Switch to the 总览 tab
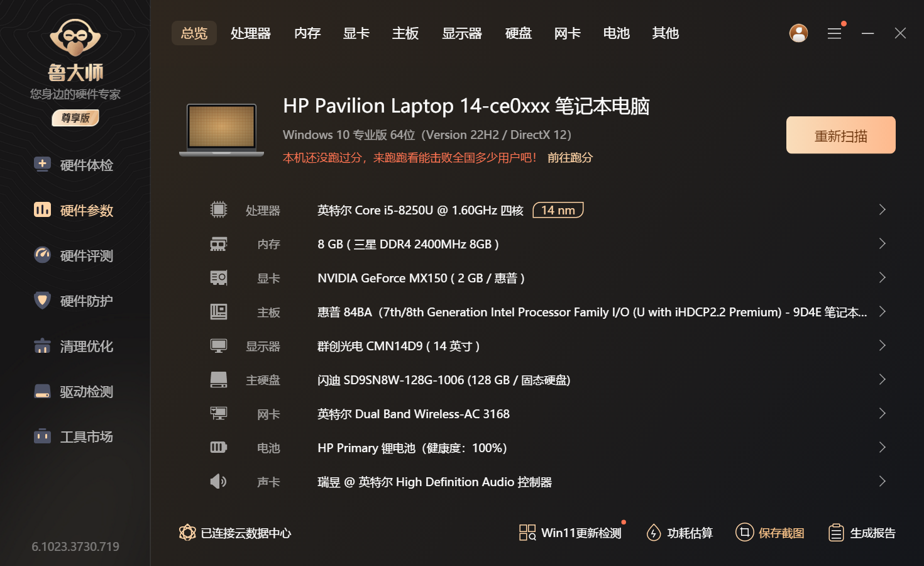The width and height of the screenshot is (924, 566). 194,33
